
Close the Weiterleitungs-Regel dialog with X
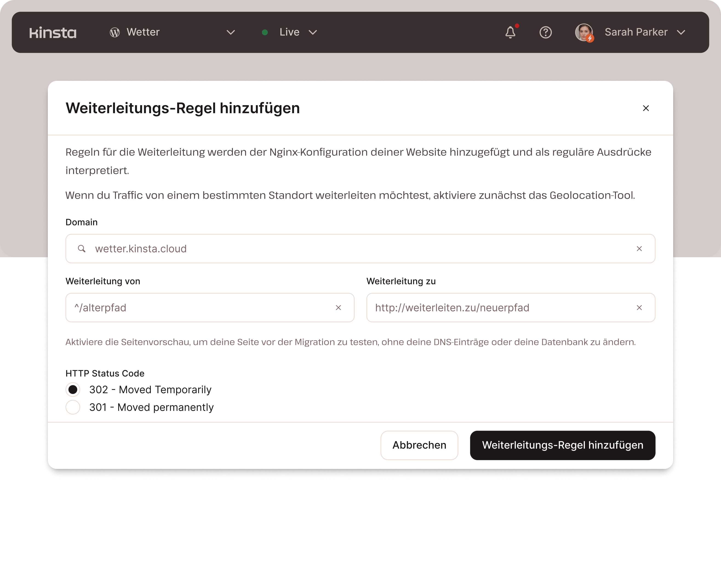point(646,108)
